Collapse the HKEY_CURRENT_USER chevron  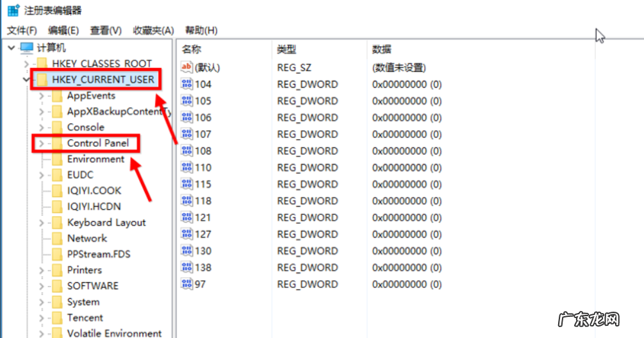(x=26, y=80)
